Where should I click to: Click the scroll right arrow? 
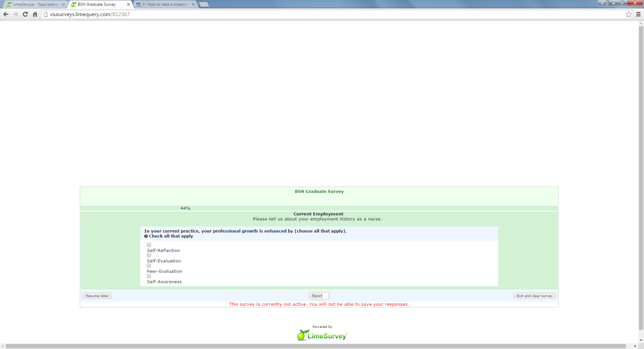pos(635,346)
